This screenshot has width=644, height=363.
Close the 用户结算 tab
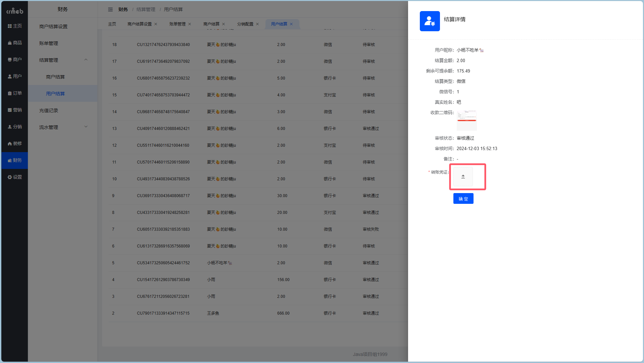point(291,24)
